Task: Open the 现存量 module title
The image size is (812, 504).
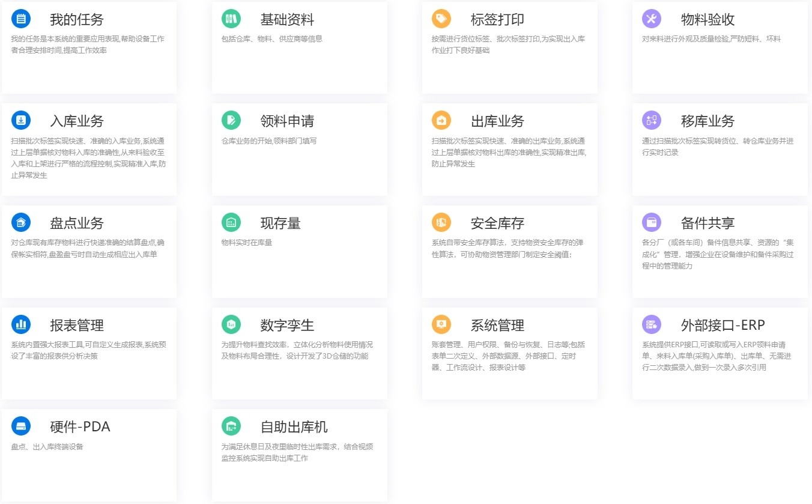Action: click(x=280, y=223)
